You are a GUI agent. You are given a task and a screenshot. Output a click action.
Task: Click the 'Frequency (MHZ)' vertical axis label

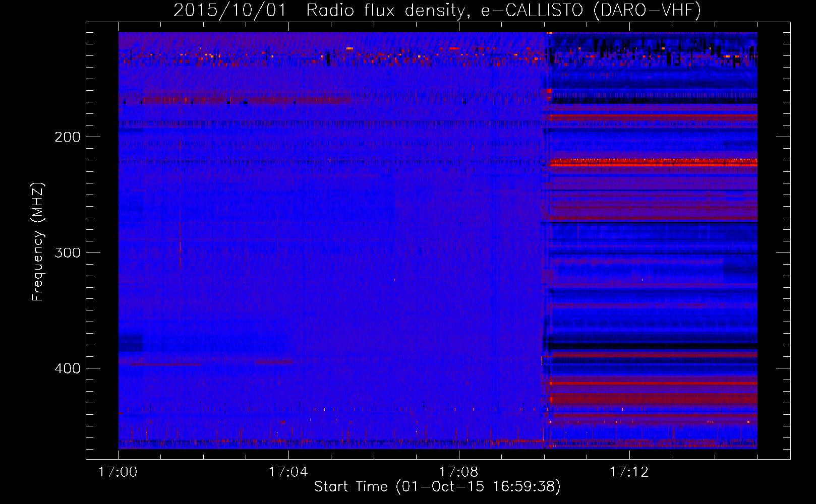pos(38,242)
